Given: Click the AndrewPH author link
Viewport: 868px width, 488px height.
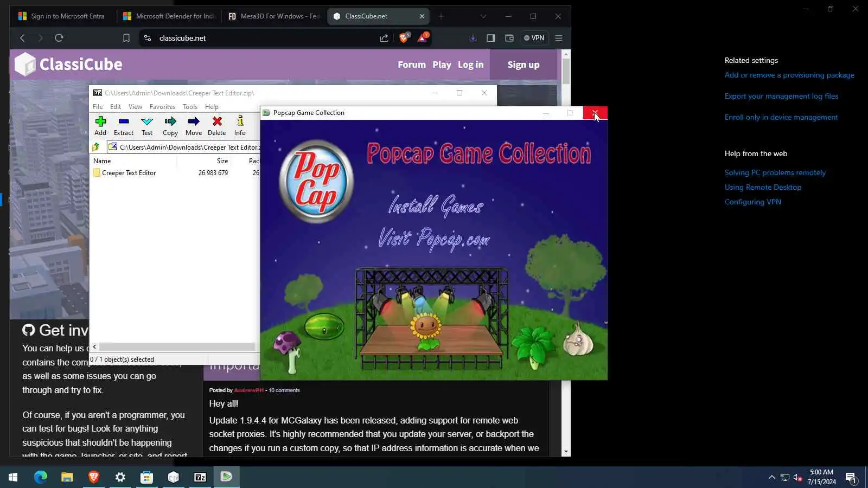Looking at the screenshot, I should coord(248,390).
